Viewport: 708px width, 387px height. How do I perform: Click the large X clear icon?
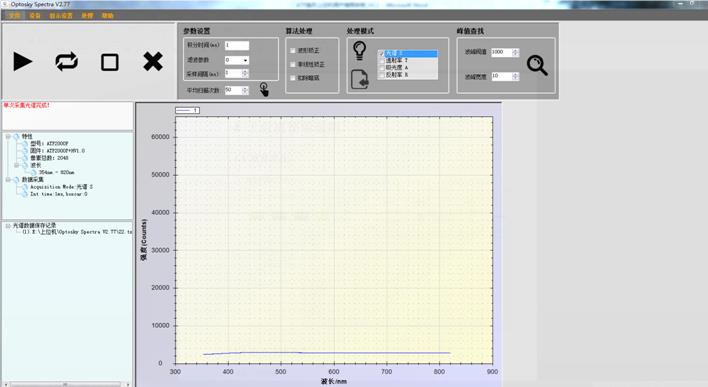coord(153,61)
